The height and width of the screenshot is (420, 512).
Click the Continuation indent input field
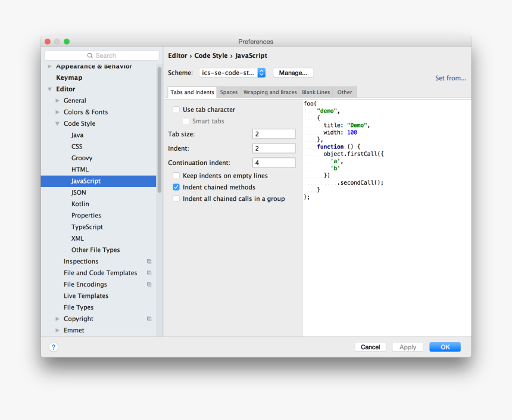click(274, 163)
